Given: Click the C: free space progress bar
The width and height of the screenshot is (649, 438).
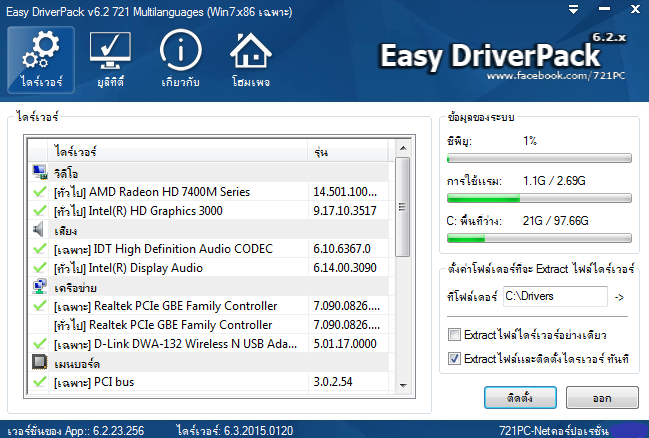Looking at the screenshot, I should (539, 238).
